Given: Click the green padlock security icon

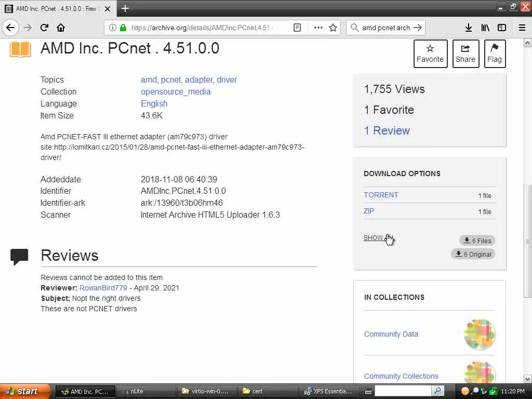Looking at the screenshot, I should 123,28.
